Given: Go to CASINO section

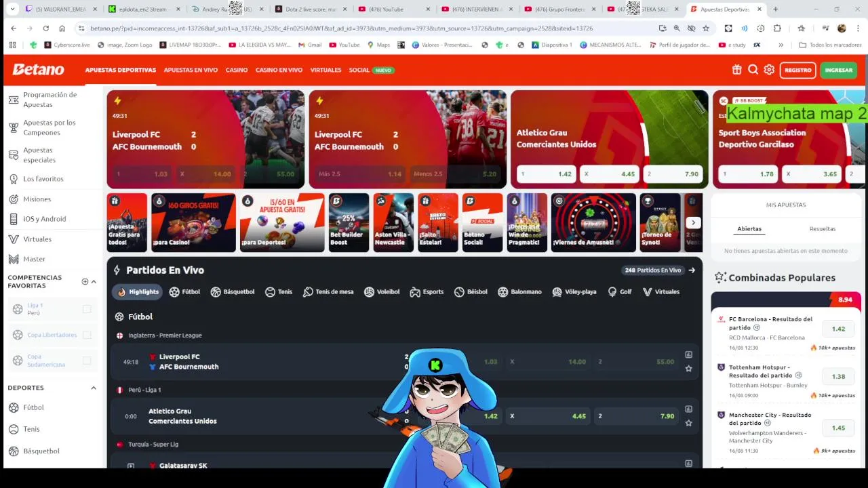Looking at the screenshot, I should click(x=237, y=70).
